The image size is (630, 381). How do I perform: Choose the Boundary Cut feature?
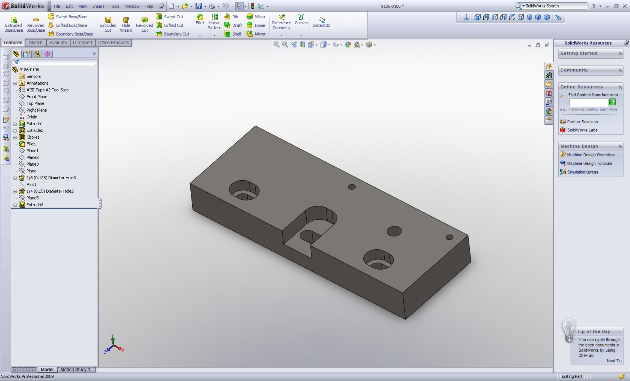pyautogui.click(x=172, y=34)
